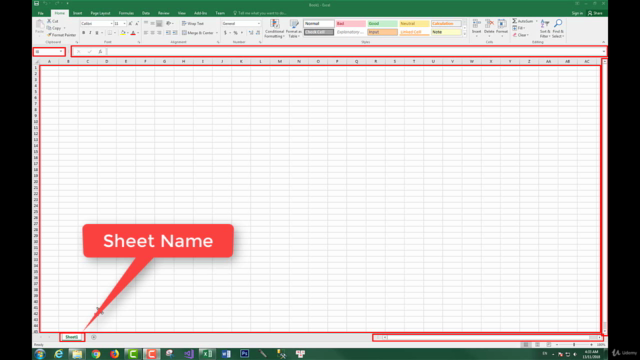Click the Increase Indent icon

point(175,33)
